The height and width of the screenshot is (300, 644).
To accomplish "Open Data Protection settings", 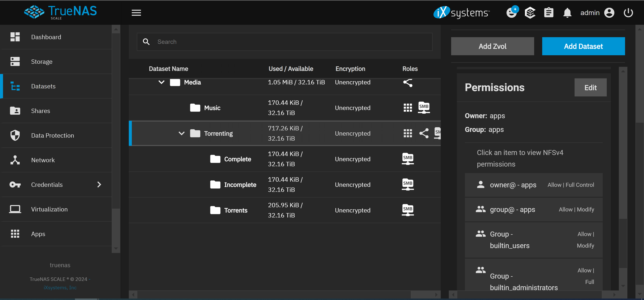I will 52,135.
